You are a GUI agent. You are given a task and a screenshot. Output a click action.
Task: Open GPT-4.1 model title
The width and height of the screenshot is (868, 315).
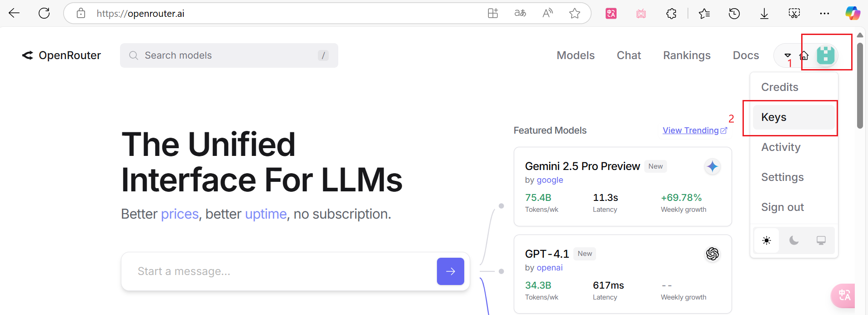[x=547, y=254]
